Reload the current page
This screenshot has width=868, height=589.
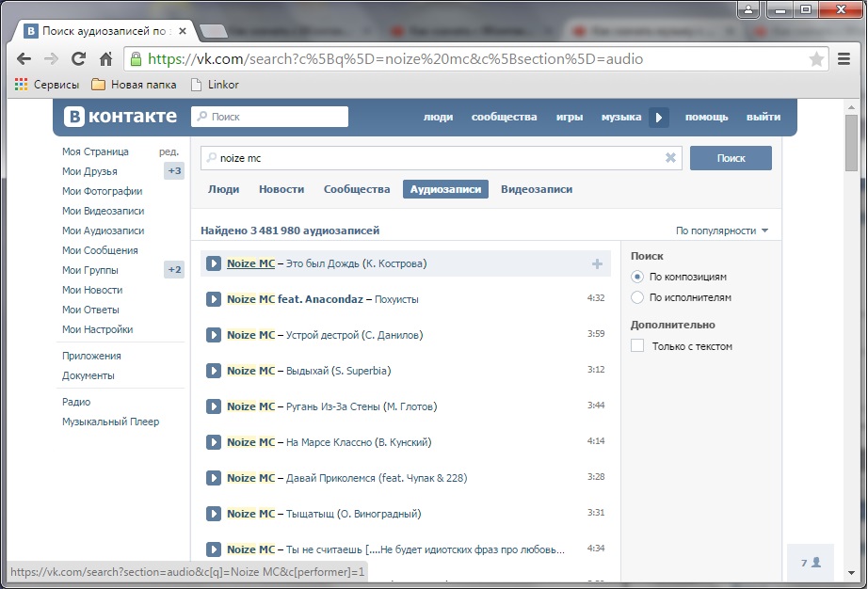tap(78, 58)
